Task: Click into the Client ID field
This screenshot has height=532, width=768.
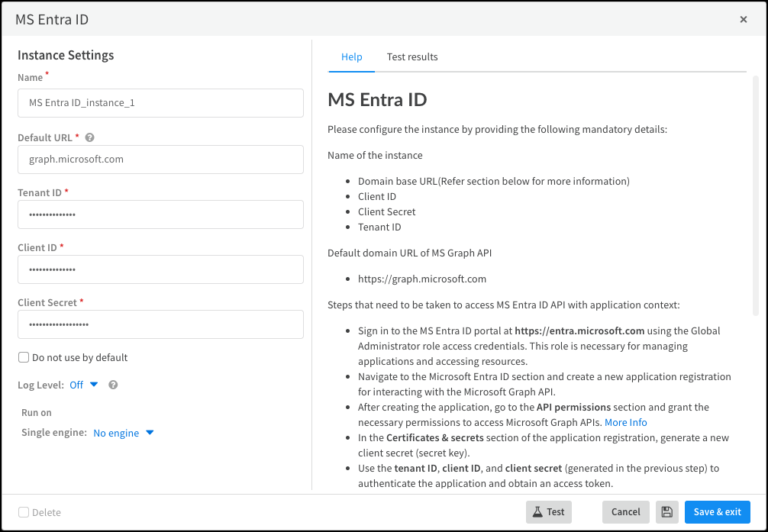Action: click(x=160, y=269)
